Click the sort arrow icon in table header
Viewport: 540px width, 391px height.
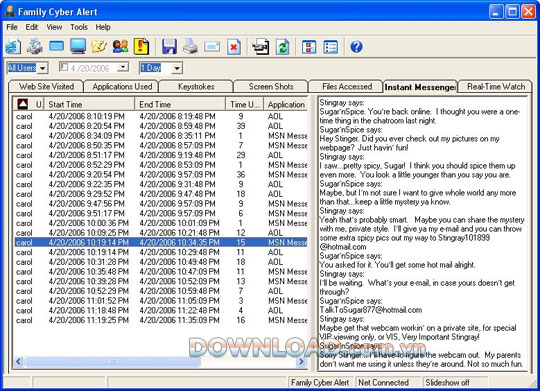22,104
